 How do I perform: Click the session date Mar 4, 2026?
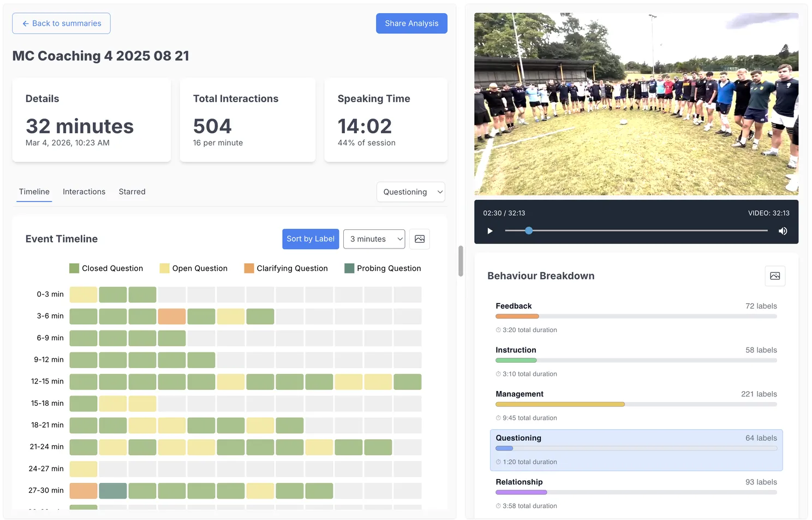click(68, 143)
